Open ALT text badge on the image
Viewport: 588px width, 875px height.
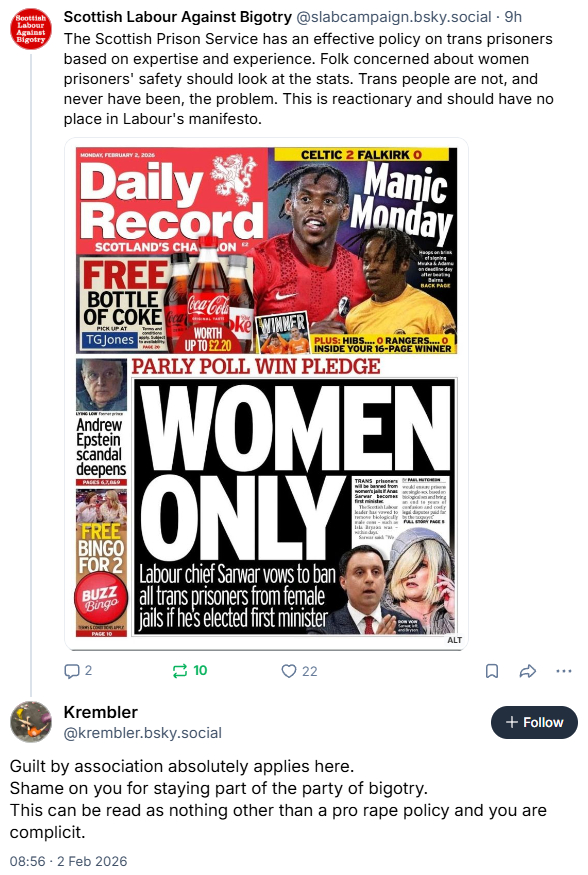click(x=455, y=640)
